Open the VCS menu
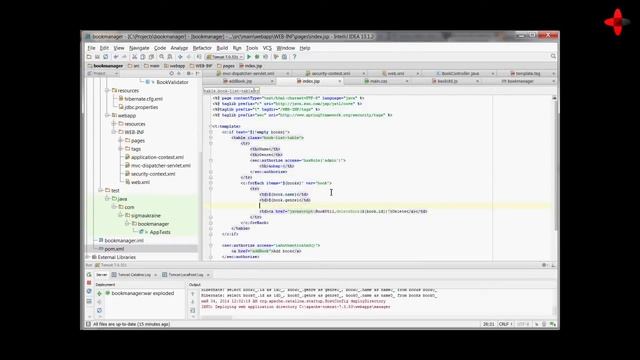The width and height of the screenshot is (640, 360). point(267,48)
